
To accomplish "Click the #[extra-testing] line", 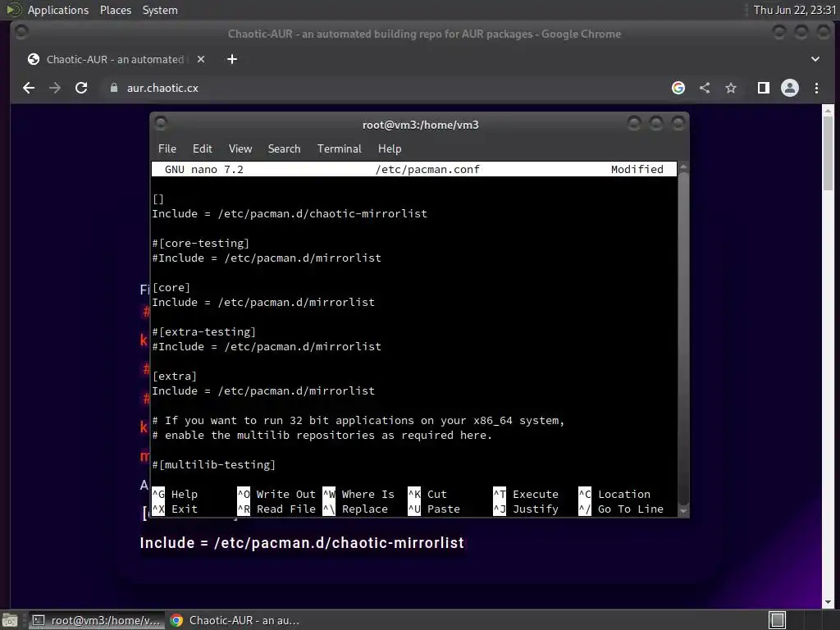I will pyautogui.click(x=204, y=332).
